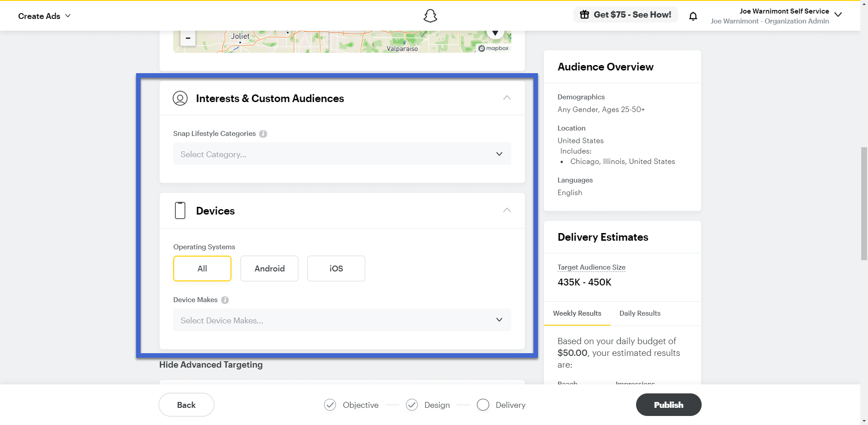Click the Back button
The image size is (868, 425).
(186, 405)
